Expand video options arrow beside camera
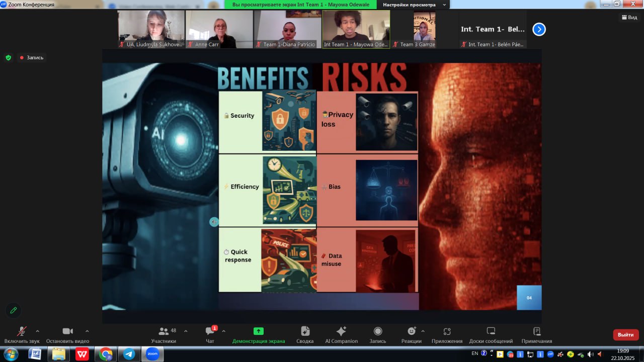 87,331
